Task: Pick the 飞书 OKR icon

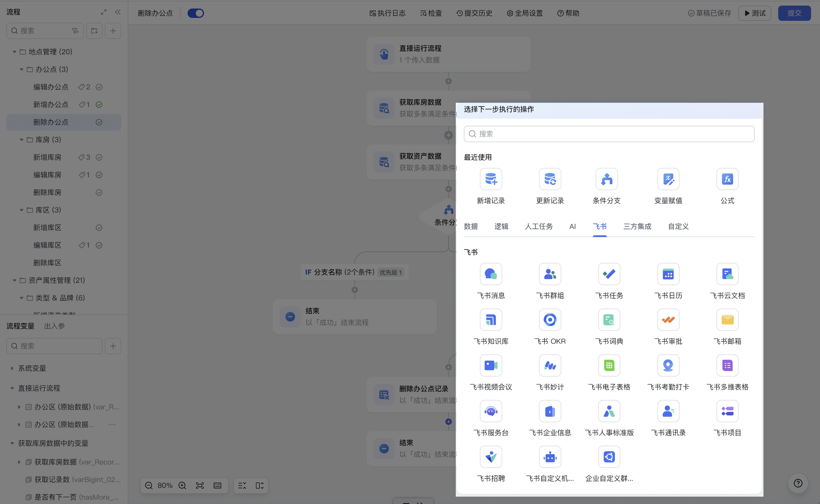Action: [550, 320]
